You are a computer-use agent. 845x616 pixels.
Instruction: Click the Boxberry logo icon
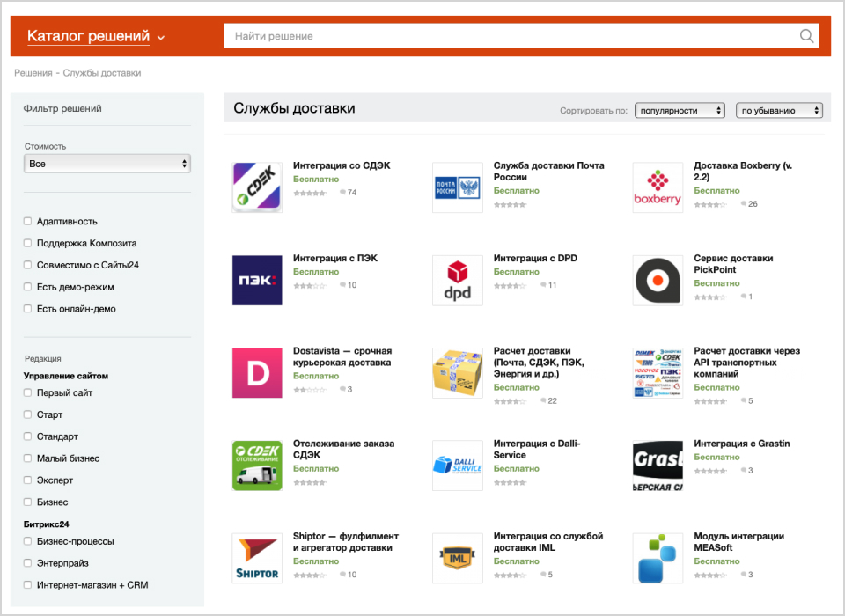point(658,187)
